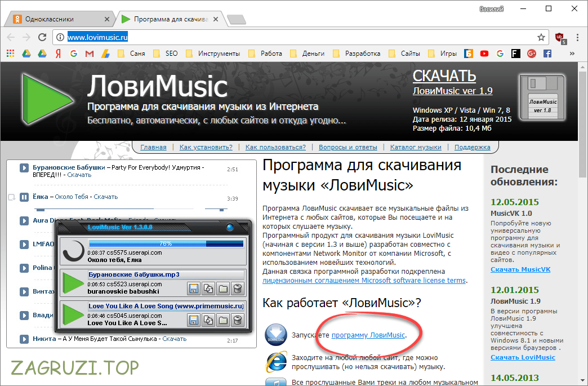
Task: Expand the Инструменты bookmarks folder
Action: [x=213, y=54]
